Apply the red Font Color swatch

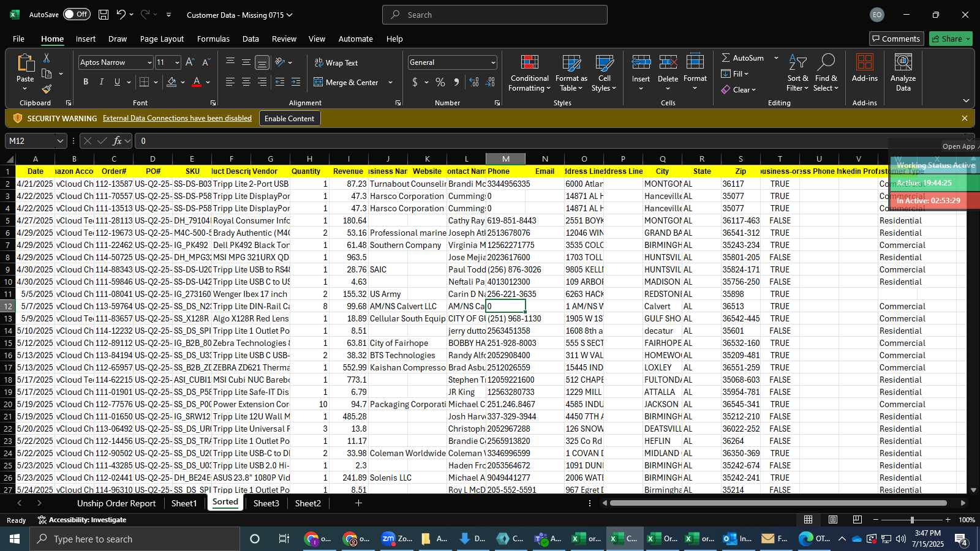(197, 82)
